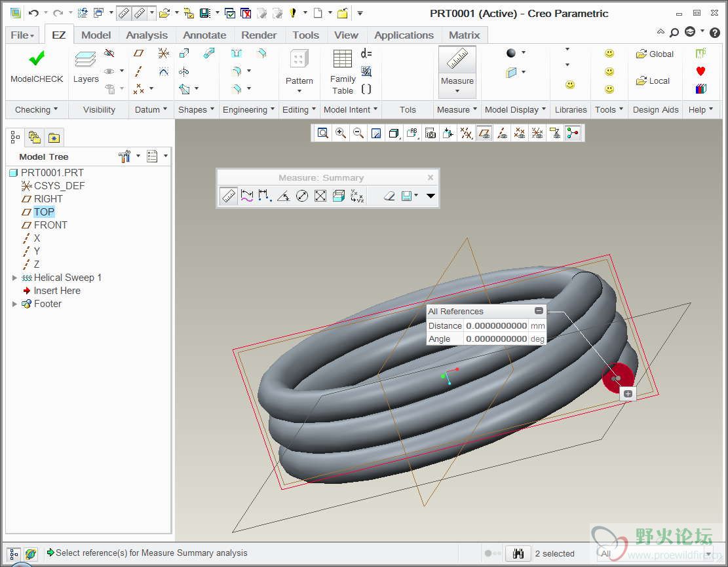Select the Diameter measure tool
728x567 pixels.
pyautogui.click(x=302, y=196)
